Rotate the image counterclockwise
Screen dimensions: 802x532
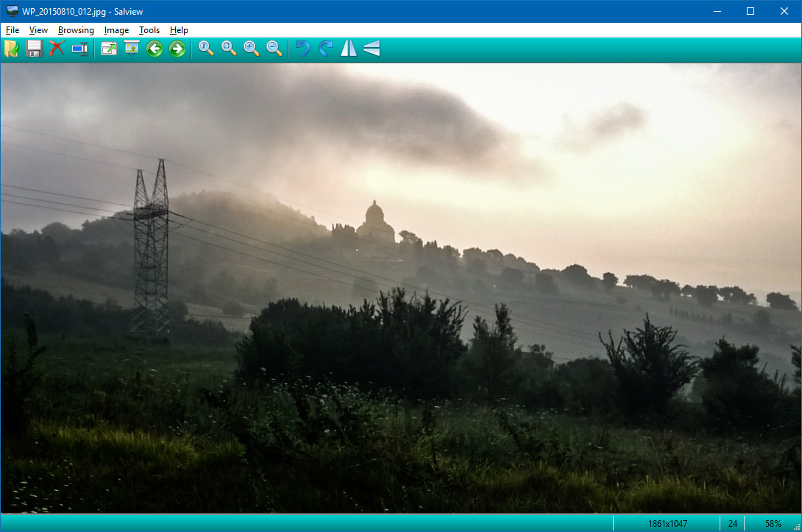tap(303, 49)
